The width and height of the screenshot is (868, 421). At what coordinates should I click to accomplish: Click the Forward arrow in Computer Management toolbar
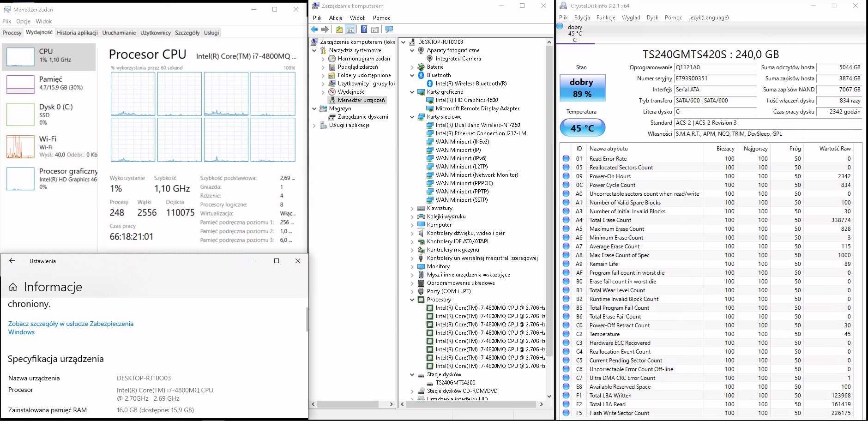pyautogui.click(x=325, y=30)
